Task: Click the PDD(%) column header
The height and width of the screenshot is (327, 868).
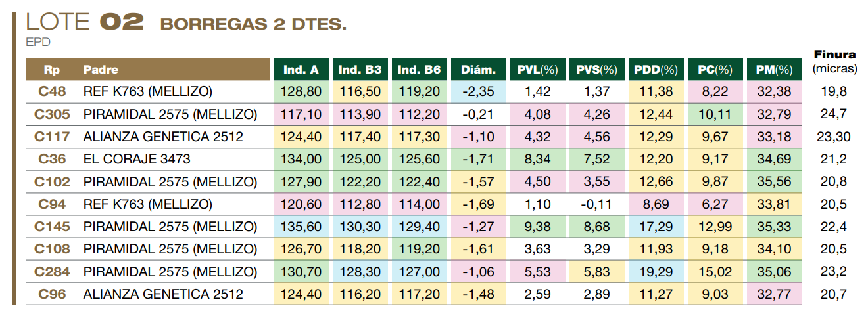Action: pos(656,70)
